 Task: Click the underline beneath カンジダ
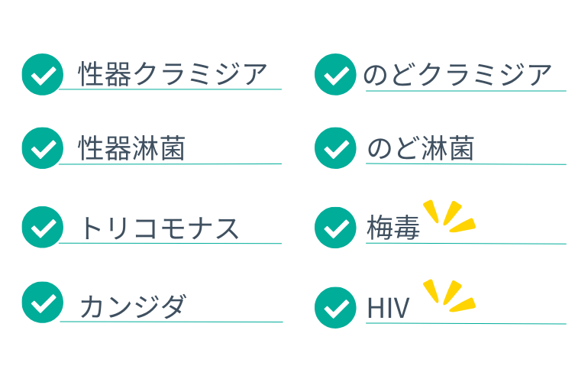171,322
